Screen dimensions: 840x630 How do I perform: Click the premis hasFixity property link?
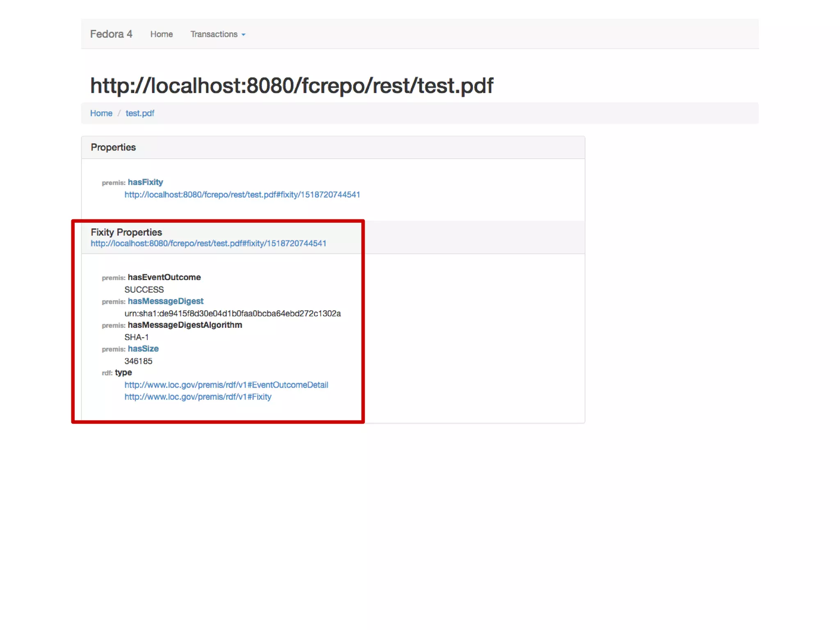[145, 182]
